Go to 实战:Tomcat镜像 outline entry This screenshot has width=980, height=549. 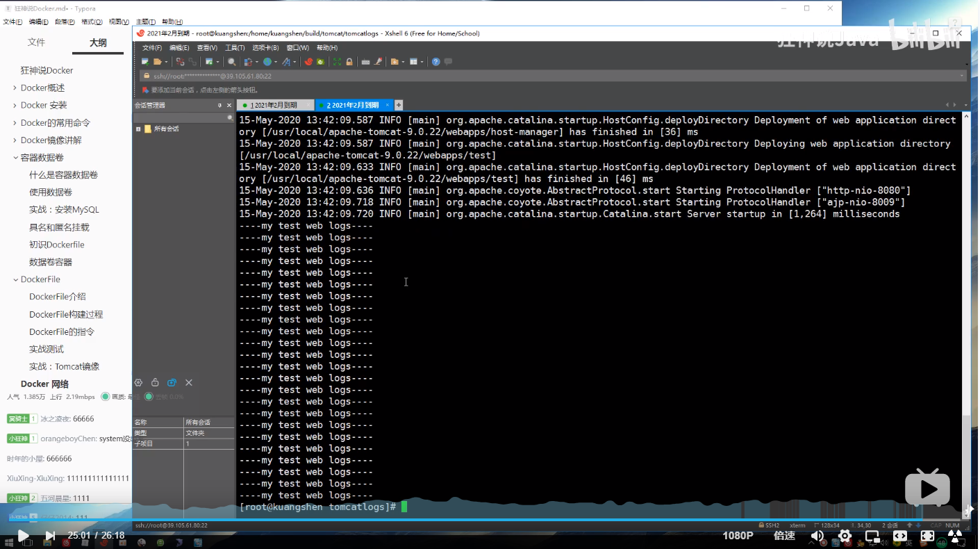64,366
